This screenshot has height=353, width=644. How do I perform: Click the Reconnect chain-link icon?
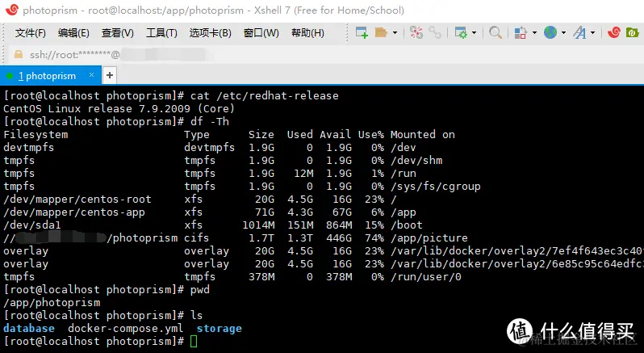click(435, 32)
